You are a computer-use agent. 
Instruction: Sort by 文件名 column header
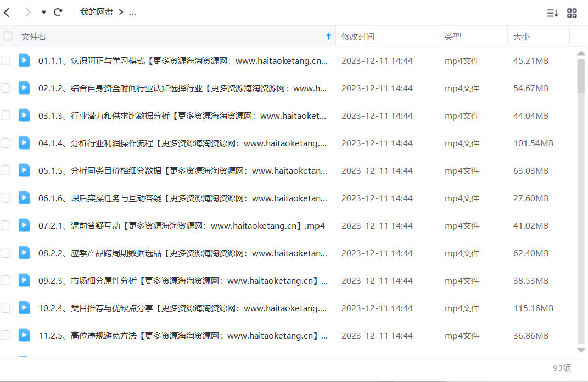pos(33,36)
